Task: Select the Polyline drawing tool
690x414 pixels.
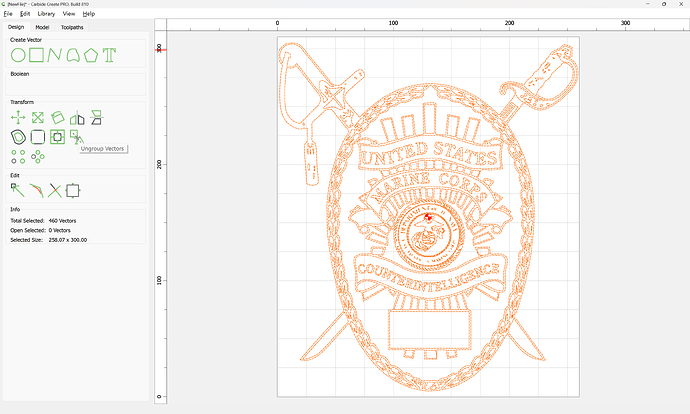Action: pyautogui.click(x=55, y=55)
